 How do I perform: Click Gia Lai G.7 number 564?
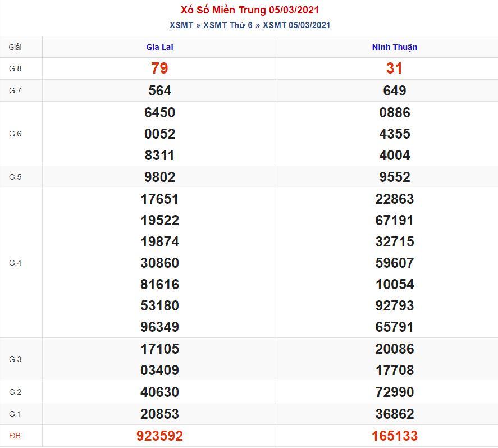[159, 90]
